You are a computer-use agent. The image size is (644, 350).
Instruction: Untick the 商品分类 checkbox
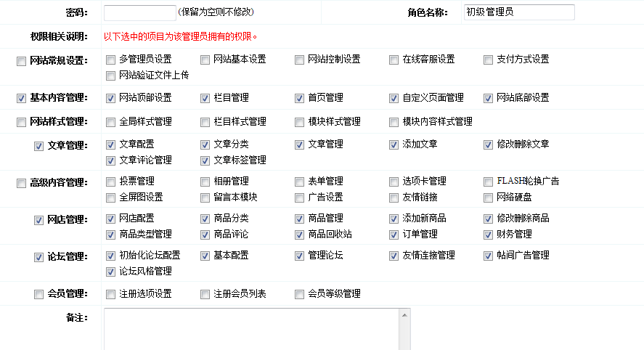point(205,219)
